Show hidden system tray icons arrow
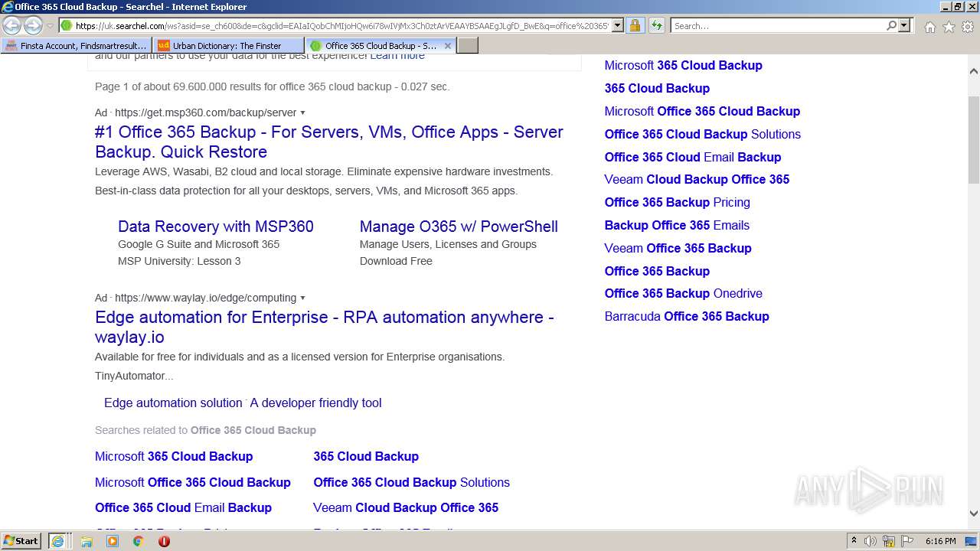The width and height of the screenshot is (980, 551). pos(854,541)
